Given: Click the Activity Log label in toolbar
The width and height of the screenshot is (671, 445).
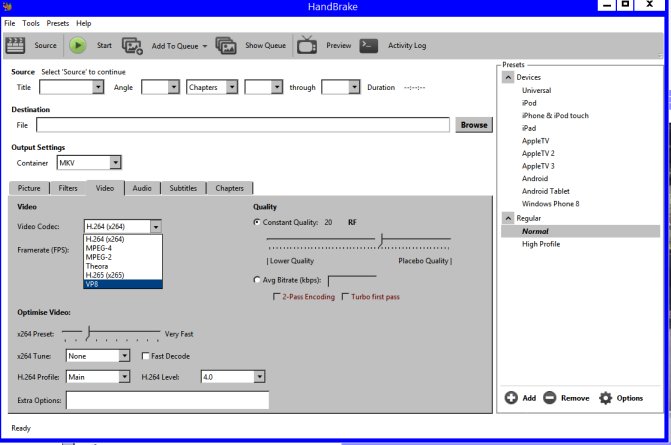Looking at the screenshot, I should click(407, 45).
